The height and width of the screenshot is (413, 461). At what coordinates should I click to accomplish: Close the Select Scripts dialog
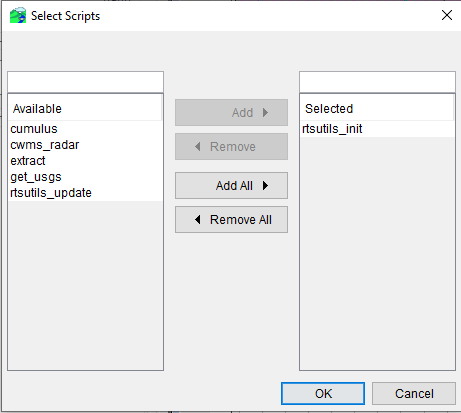447,15
